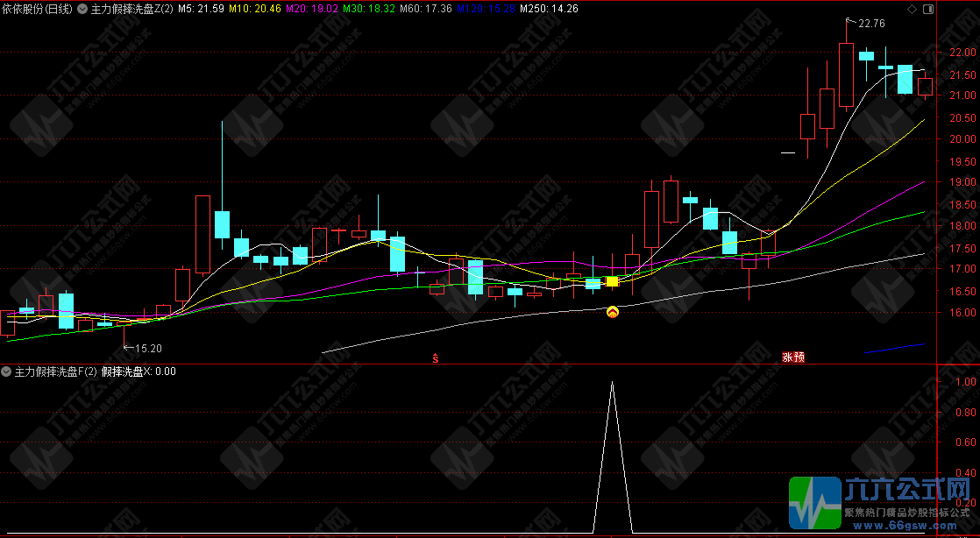Expand the 主力假摔洗盘Z(2) indicator dropdown
The height and width of the screenshot is (538, 980).
point(83,9)
